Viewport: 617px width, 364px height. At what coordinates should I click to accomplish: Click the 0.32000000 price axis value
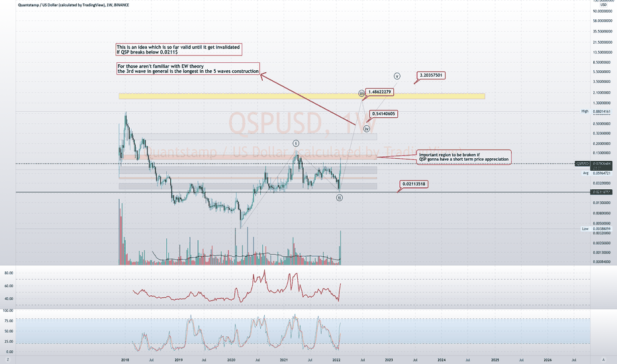tap(602, 134)
